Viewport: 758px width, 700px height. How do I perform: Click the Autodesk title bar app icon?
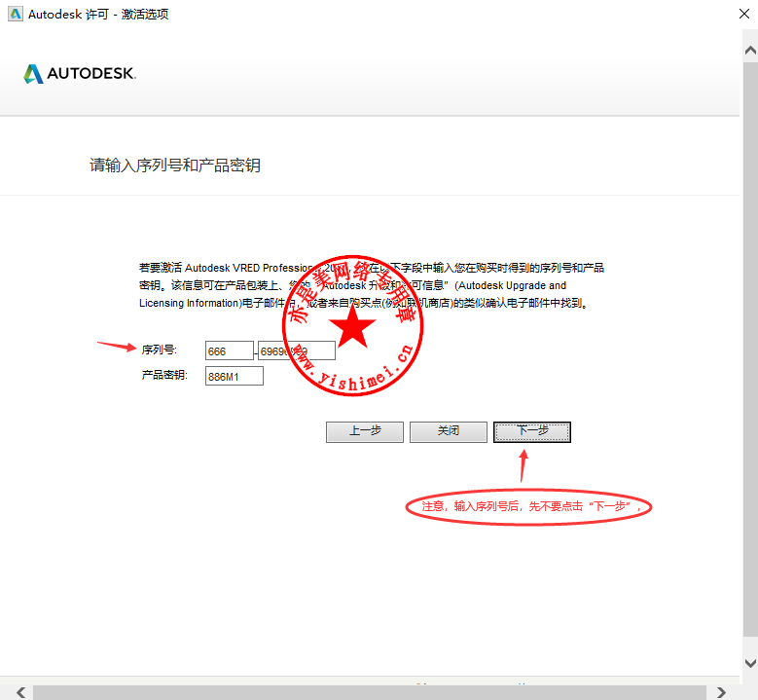16,14
